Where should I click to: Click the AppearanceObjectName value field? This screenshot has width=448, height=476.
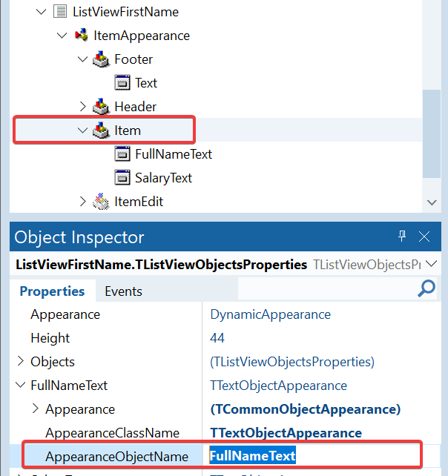[321, 456]
